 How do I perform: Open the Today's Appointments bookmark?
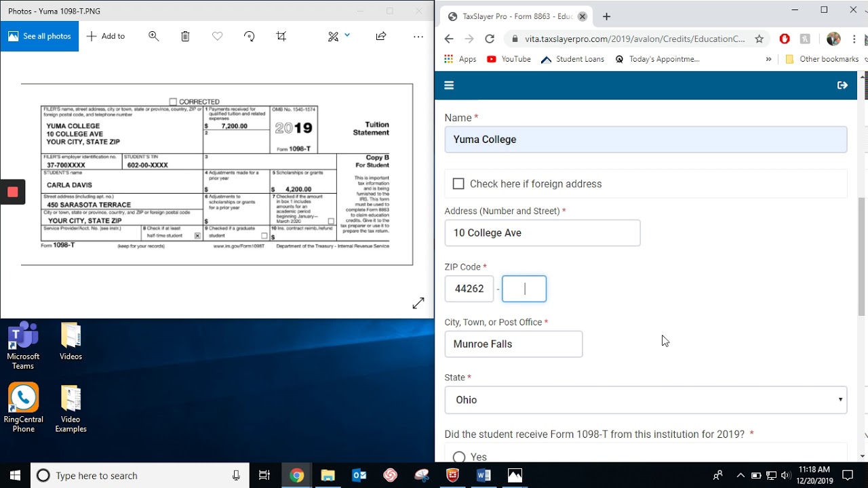click(657, 59)
